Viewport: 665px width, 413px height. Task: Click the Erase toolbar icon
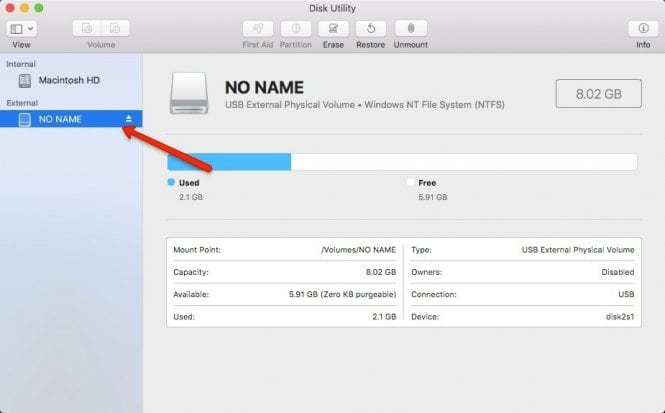[333, 29]
